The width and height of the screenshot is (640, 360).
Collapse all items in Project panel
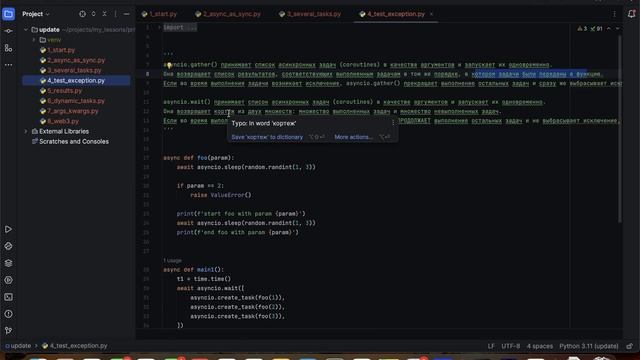pyautogui.click(x=104, y=14)
